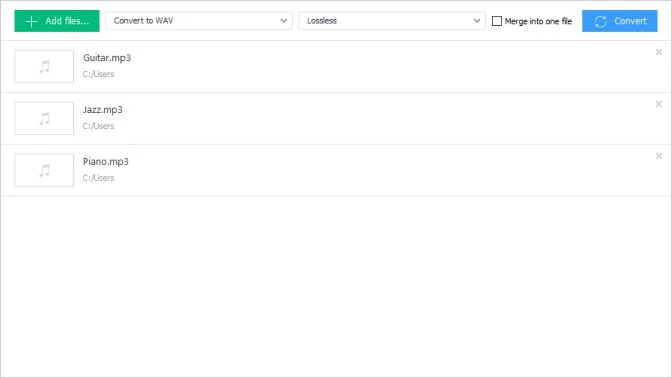Viewport: 672px width, 378px height.
Task: Click the Add files button
Action: coord(57,21)
